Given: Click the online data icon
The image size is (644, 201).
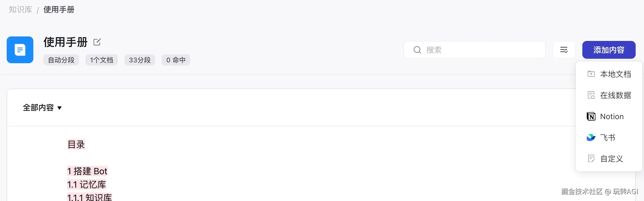Looking at the screenshot, I should coord(591,95).
